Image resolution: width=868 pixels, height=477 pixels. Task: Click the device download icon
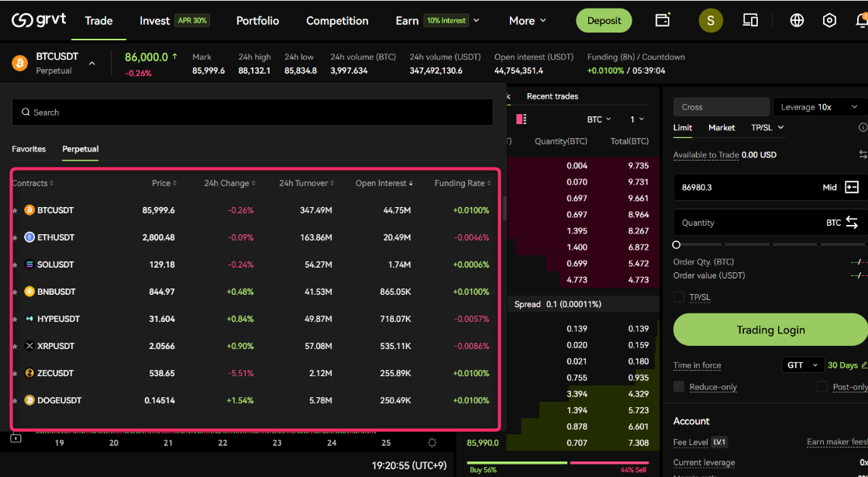coord(750,20)
